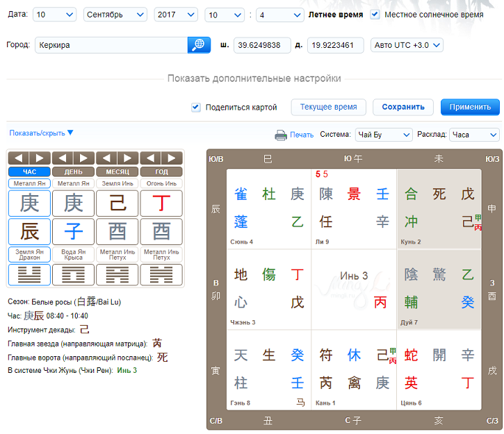Click the green Инь 3 Чжи Жунь value

pyautogui.click(x=127, y=370)
